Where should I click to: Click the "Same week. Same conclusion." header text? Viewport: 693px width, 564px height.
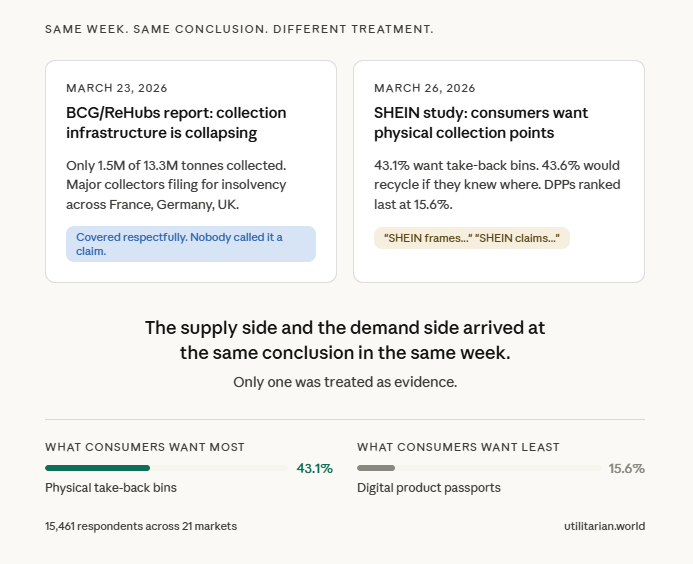coord(239,29)
